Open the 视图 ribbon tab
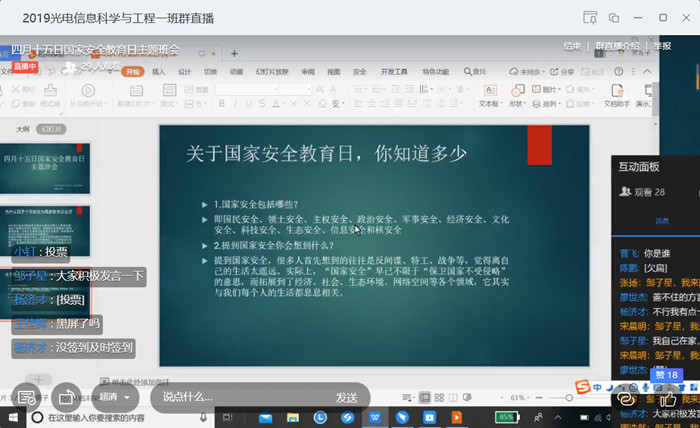Viewport: 700px width, 428px height. coord(333,71)
